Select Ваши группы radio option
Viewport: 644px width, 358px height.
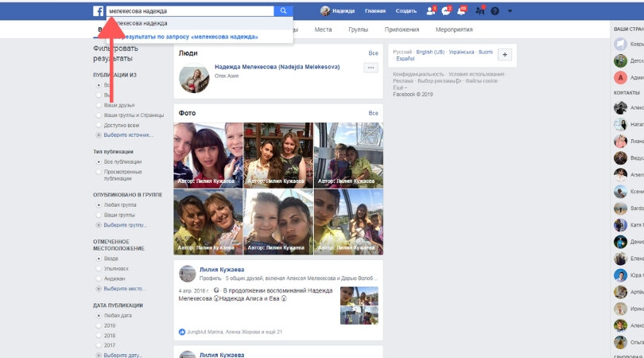[x=99, y=215]
